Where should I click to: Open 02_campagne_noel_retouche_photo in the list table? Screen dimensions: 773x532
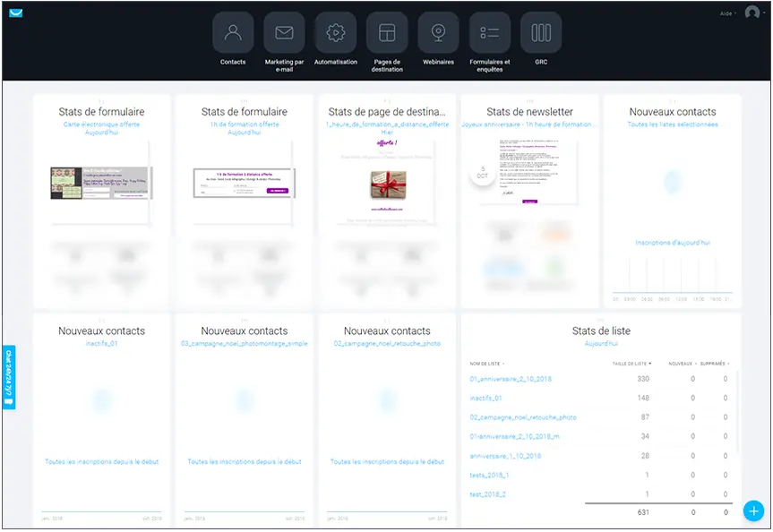522,417
